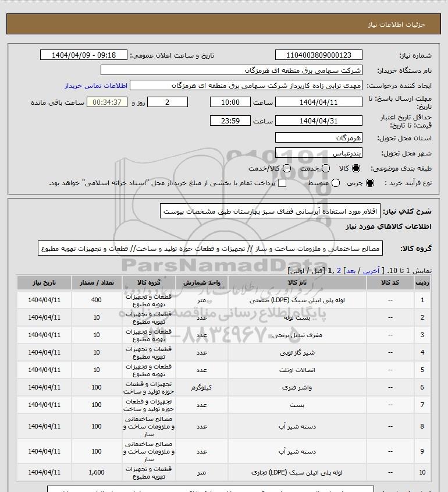The image size is (448, 492).
Task: Toggle the اسناد خزانه اسلامی payment checkbox
Action: [x=282, y=183]
